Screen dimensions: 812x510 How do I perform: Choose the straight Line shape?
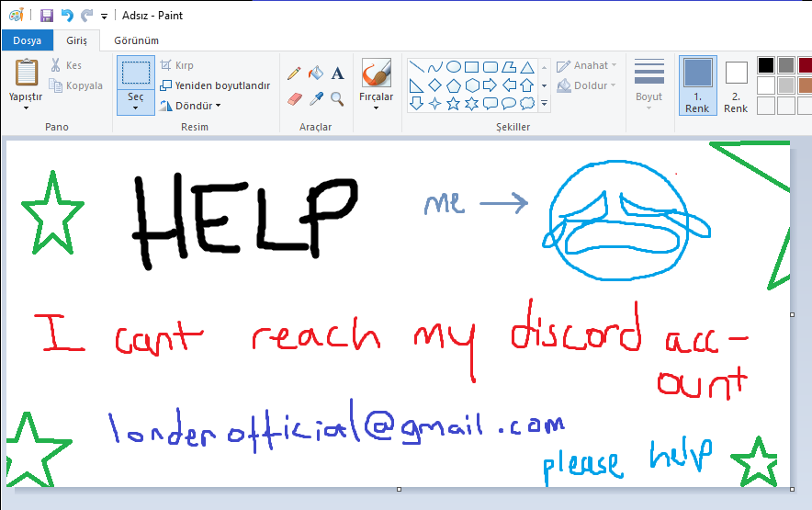coord(416,67)
